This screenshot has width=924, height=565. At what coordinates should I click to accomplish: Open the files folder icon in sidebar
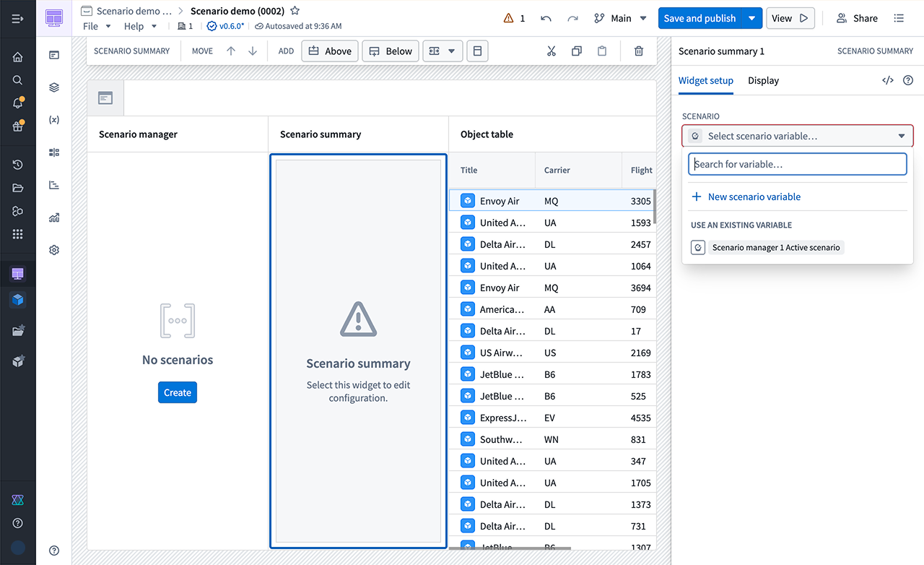coord(18,188)
